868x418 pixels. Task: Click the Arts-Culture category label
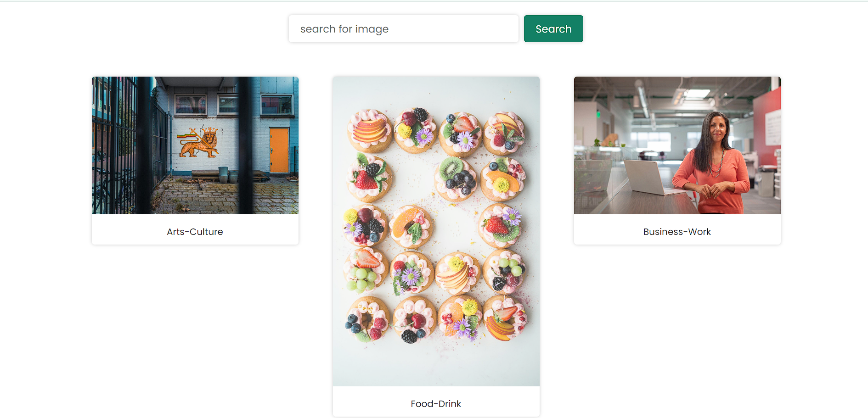pyautogui.click(x=195, y=232)
